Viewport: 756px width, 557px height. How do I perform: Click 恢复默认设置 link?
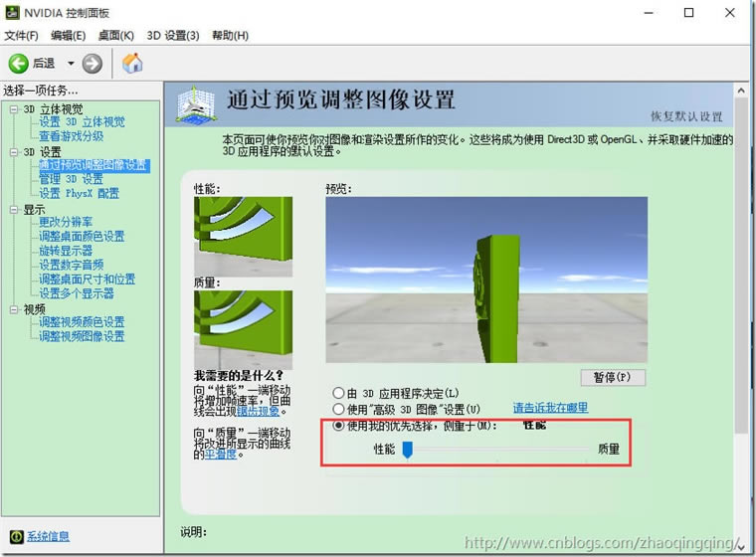686,116
